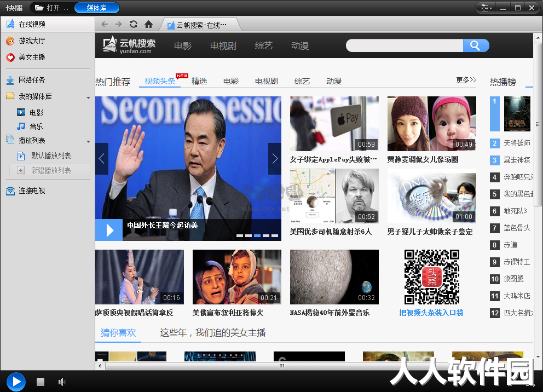Open 电视剧 in the top navigation bar
Screen dimensions: 543x392
pos(223,45)
